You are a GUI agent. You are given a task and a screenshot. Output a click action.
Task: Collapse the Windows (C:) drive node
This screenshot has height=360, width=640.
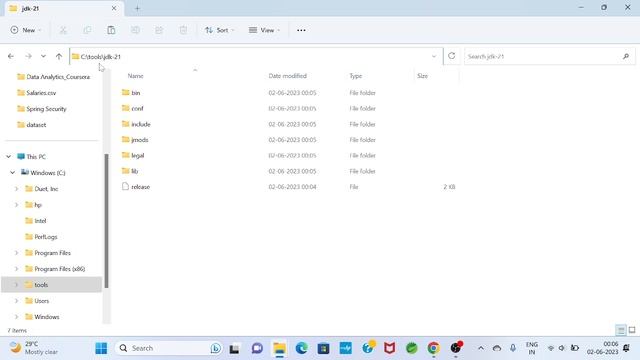click(13, 173)
